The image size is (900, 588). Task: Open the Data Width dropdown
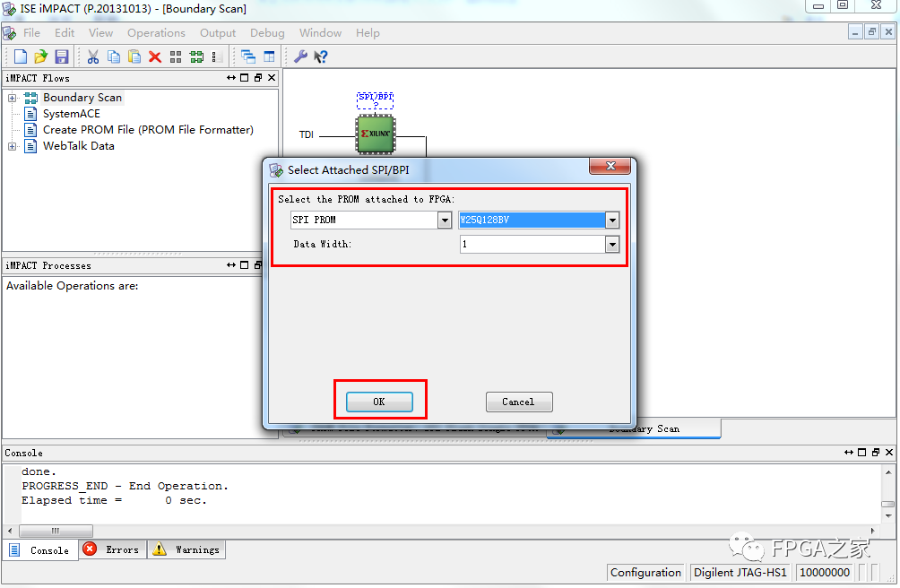point(612,245)
